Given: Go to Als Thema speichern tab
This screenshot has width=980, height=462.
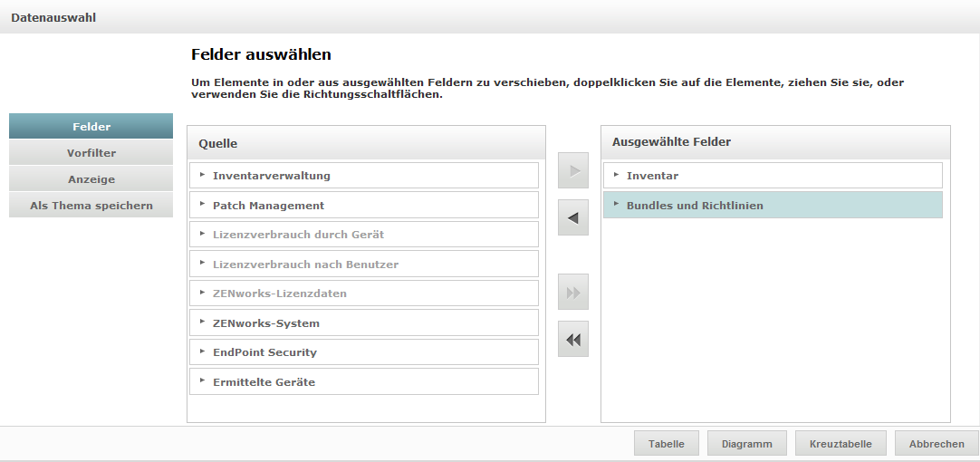Looking at the screenshot, I should coord(91,206).
